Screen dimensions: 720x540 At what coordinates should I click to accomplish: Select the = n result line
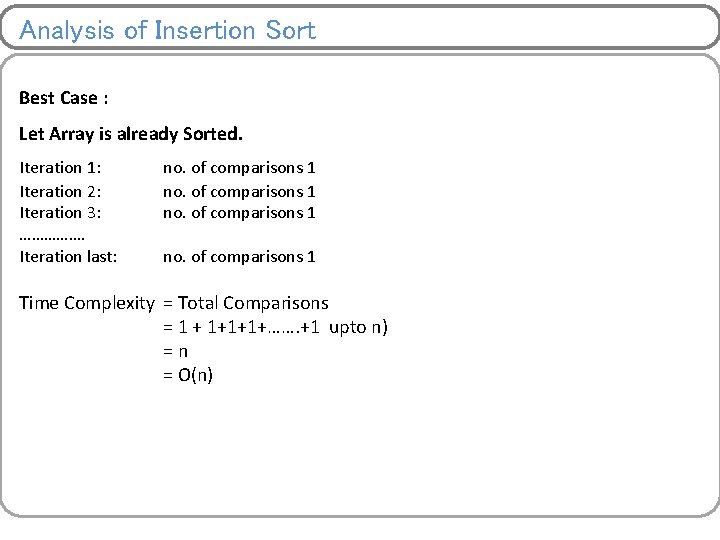point(175,352)
